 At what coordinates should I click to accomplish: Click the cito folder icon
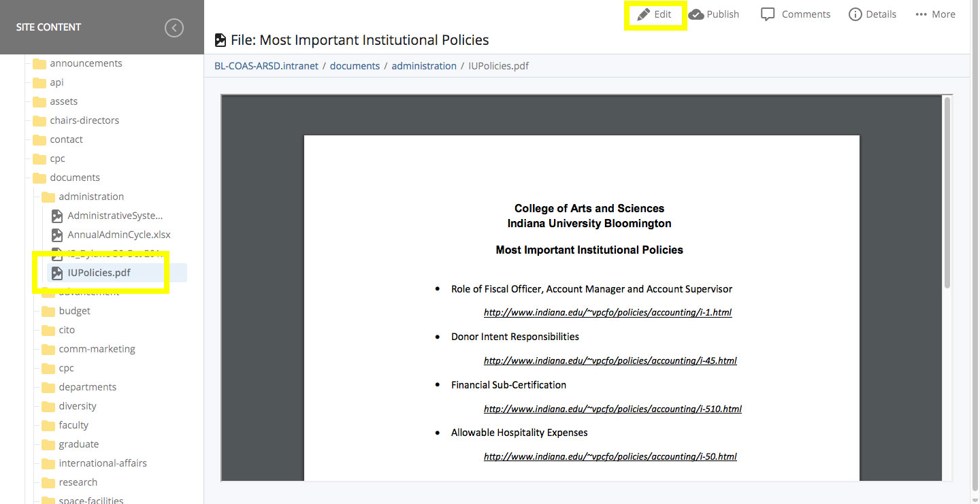point(48,330)
